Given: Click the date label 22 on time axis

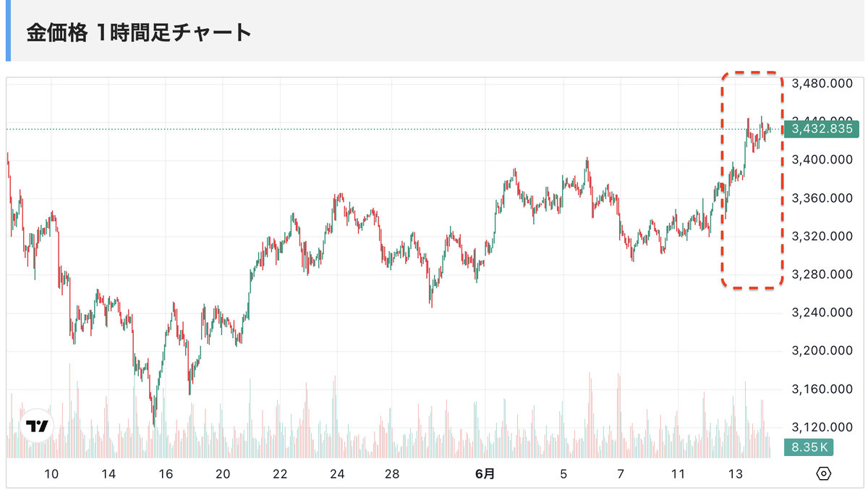Looking at the screenshot, I should (x=280, y=474).
